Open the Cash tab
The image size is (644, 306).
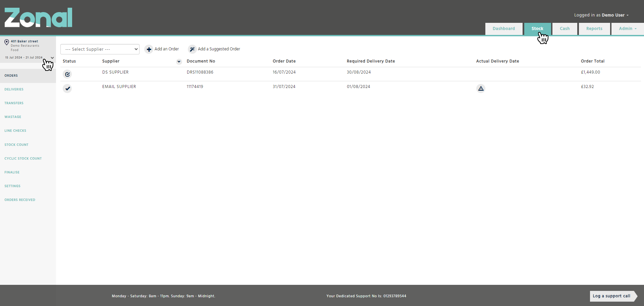coord(565,29)
